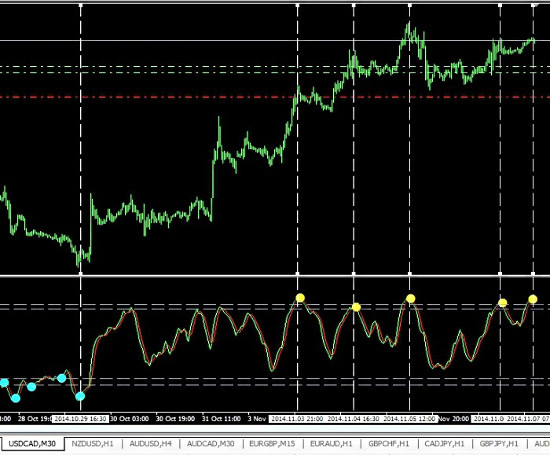Click yellow dot on 2014.11.03 21:00 line
The image size is (550, 455).
click(300, 298)
